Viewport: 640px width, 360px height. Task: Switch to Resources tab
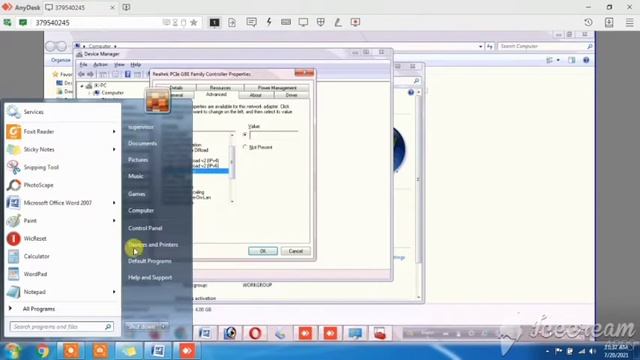point(220,88)
